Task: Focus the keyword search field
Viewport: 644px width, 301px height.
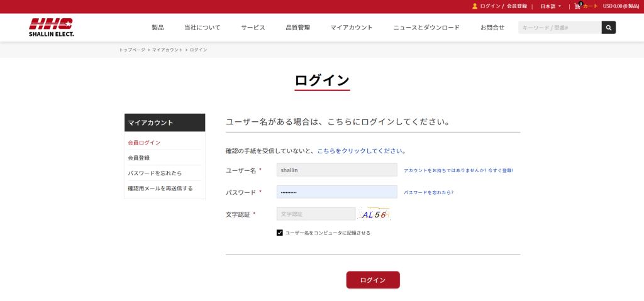Action: coord(560,28)
